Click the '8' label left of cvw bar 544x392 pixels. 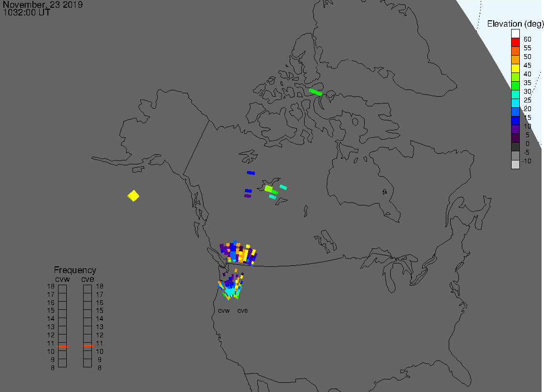(53, 368)
